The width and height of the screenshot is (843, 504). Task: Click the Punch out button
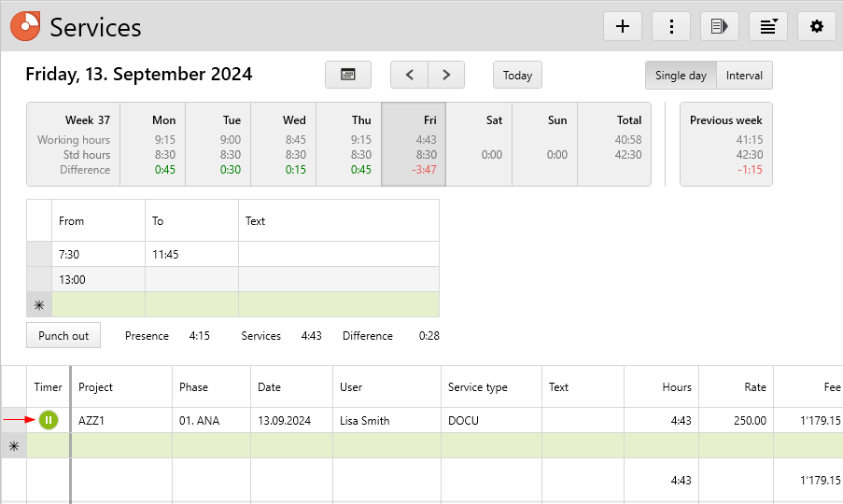tap(63, 335)
